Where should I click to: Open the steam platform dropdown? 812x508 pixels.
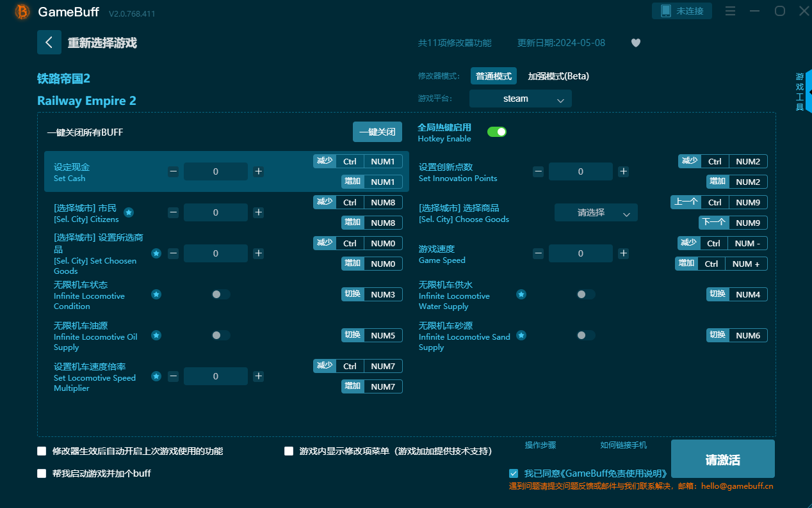520,99
